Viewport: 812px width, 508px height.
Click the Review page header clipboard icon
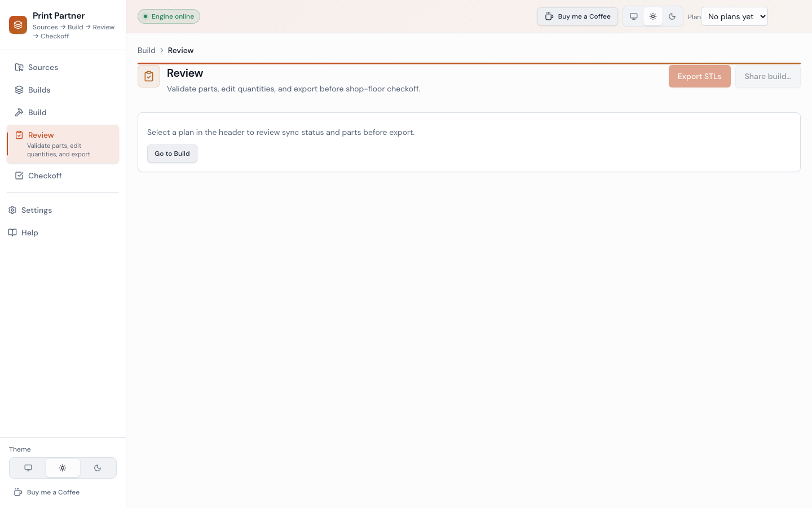coord(149,76)
